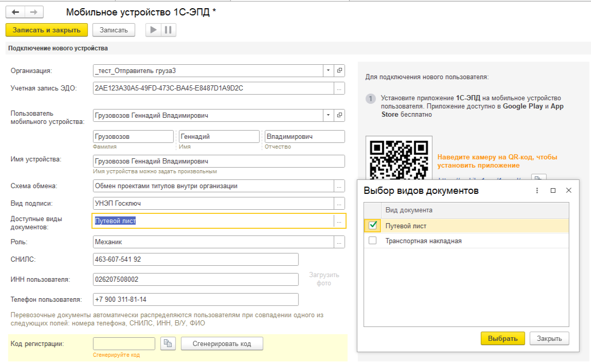Image resolution: width=591 pixels, height=364 pixels.
Task: Open the Организация record with the open-form icon
Action: [x=339, y=70]
